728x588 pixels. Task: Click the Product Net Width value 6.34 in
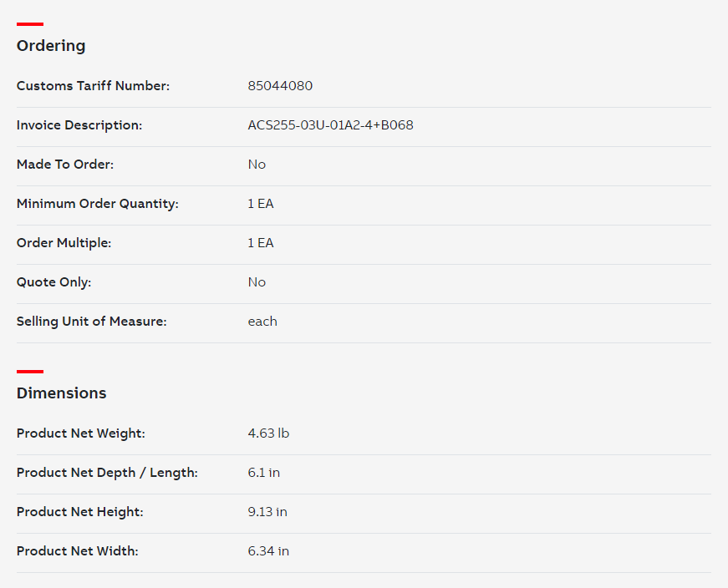pyautogui.click(x=268, y=551)
